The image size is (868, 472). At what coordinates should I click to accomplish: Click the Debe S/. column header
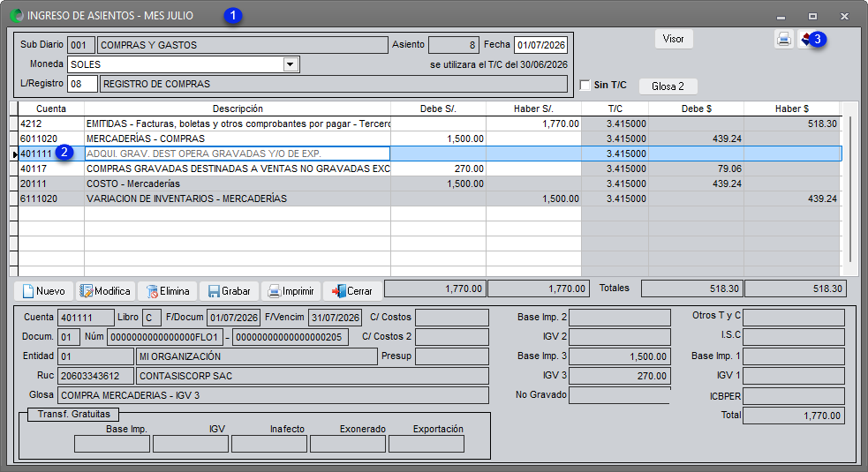pyautogui.click(x=439, y=109)
